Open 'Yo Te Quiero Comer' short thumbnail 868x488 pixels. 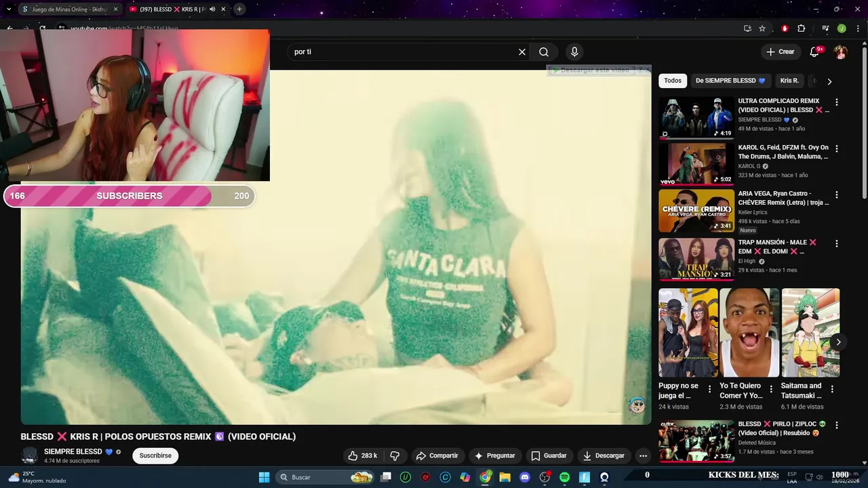click(749, 333)
